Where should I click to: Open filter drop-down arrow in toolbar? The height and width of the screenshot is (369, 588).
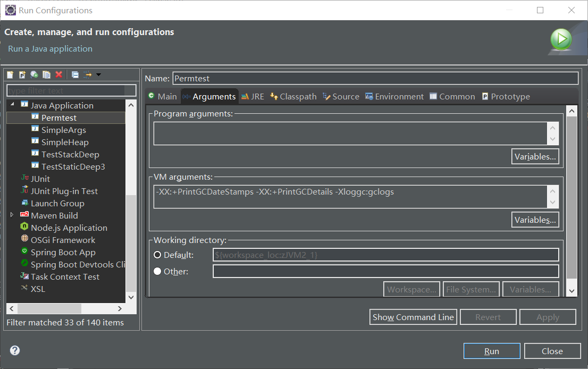(99, 74)
